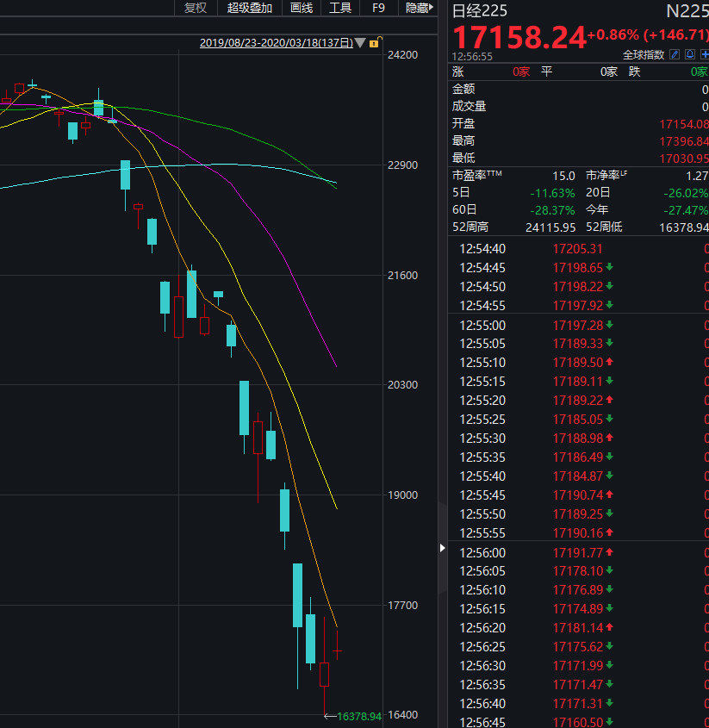
Task: Click the 52周高 value 24115.95
Action: pos(550,227)
